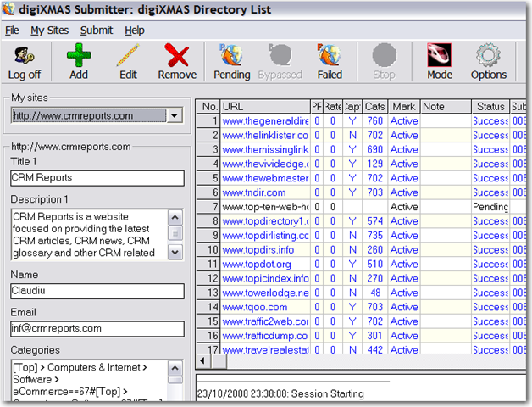Select the www.topicindex.info URL cell
Screen dimensions: 532x407
[265, 278]
